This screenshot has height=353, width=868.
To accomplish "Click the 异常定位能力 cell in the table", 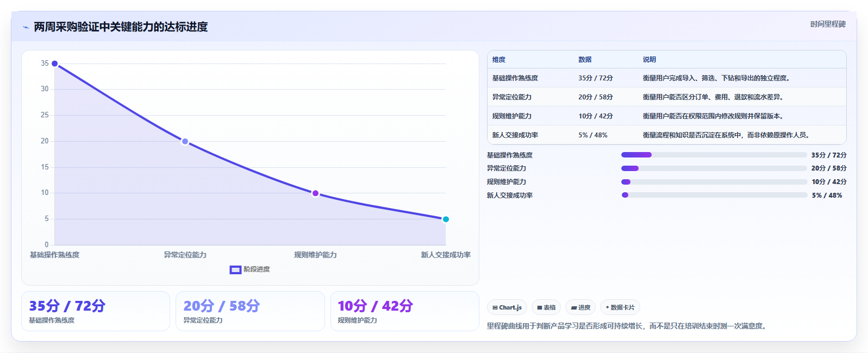I will click(512, 97).
